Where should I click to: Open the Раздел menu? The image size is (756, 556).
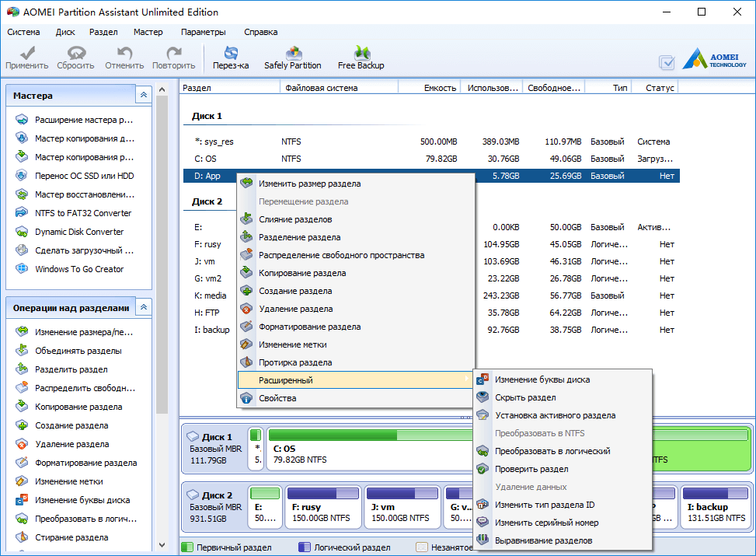pyautogui.click(x=103, y=32)
